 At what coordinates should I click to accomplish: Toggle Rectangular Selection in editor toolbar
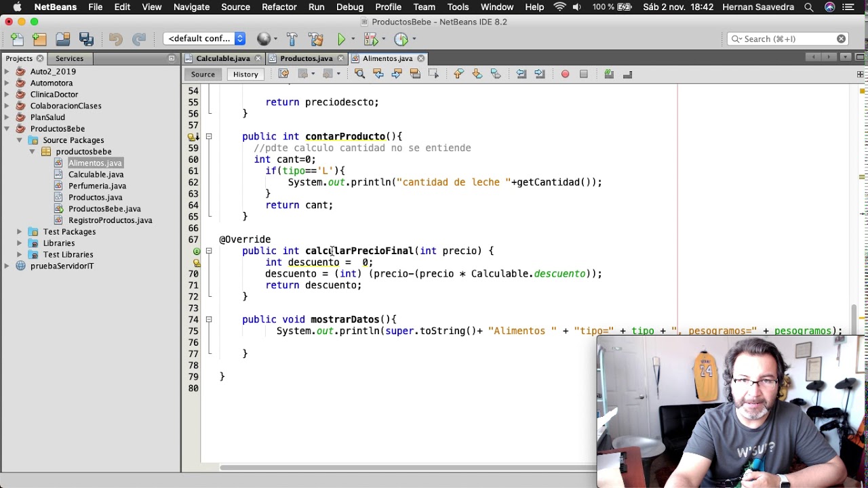click(x=433, y=74)
